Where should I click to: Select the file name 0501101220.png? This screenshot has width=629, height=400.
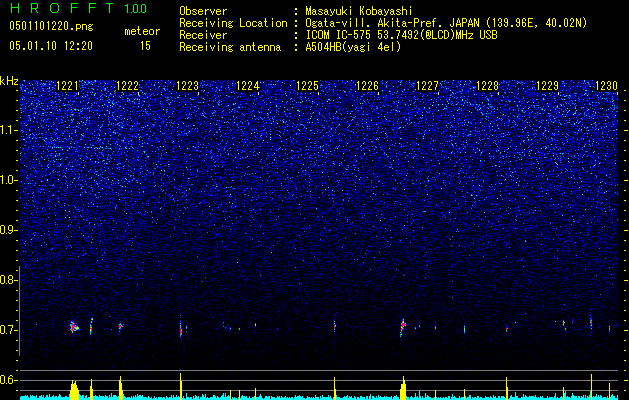pyautogui.click(x=51, y=27)
